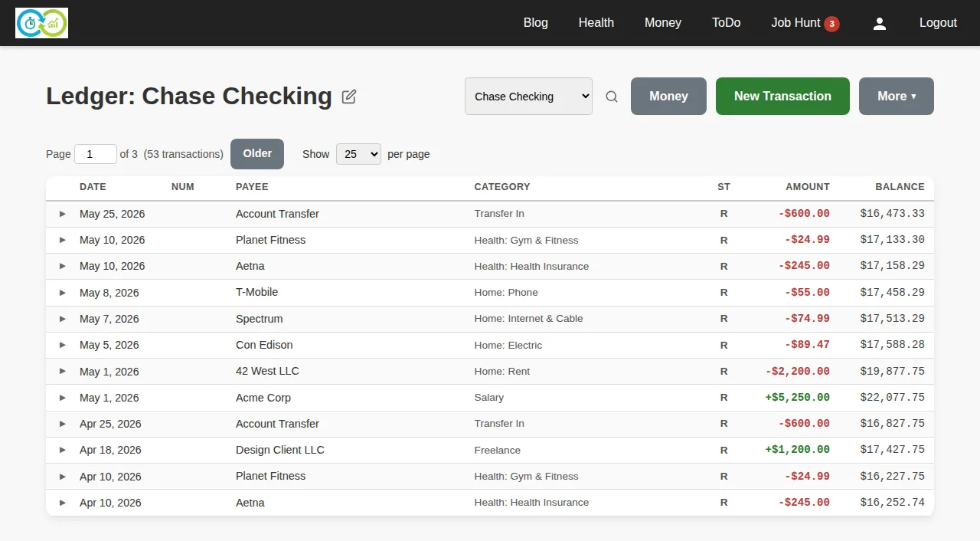Viewport: 980px width, 541px height.
Task: Expand the Apr 25 Account Transfer row
Action: (x=63, y=424)
